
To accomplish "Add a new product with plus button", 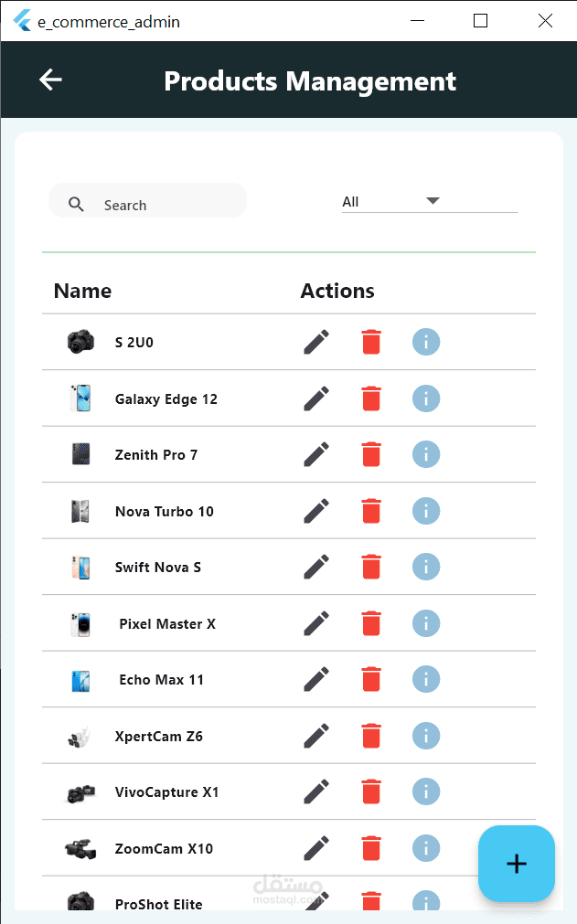I will [517, 864].
